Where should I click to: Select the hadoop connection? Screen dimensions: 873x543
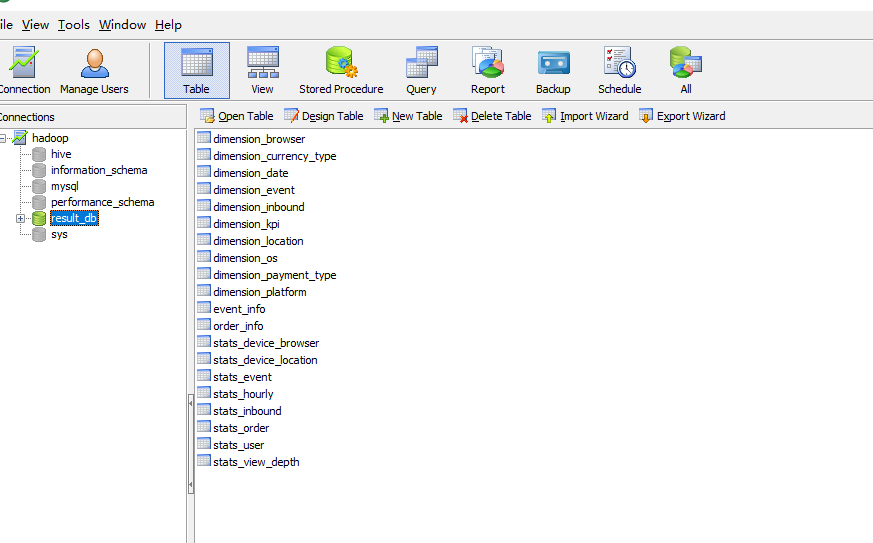50,138
